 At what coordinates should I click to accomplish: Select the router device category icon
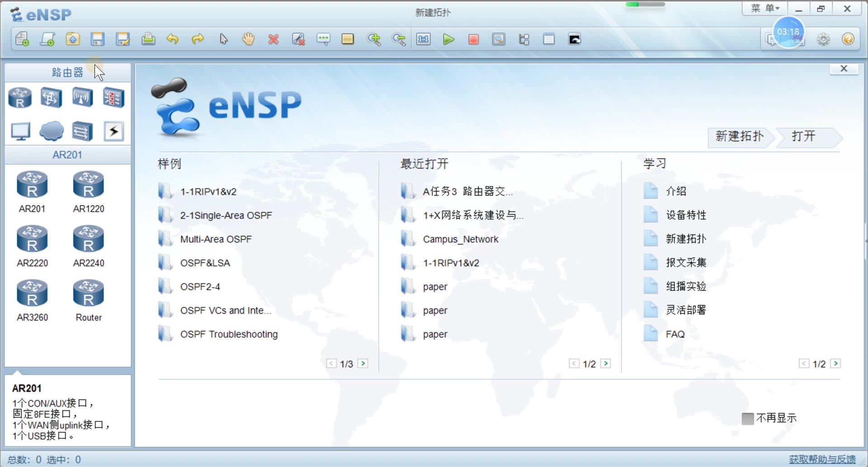pyautogui.click(x=20, y=98)
